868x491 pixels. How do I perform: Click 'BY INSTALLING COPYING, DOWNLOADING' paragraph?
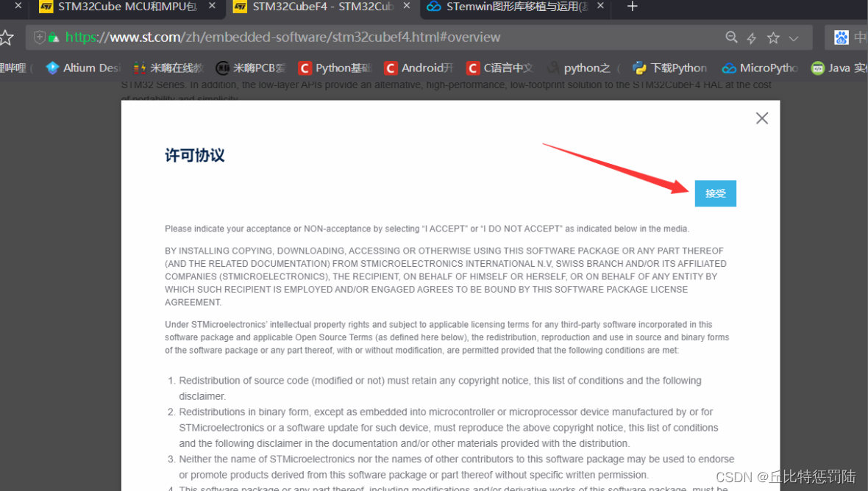click(x=446, y=276)
